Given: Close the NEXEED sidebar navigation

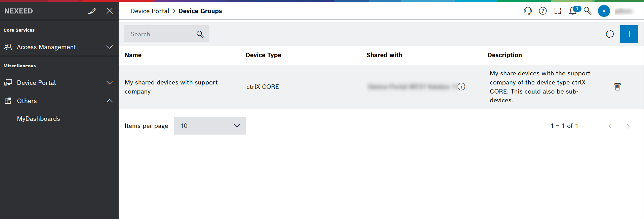Looking at the screenshot, I should 110,11.
